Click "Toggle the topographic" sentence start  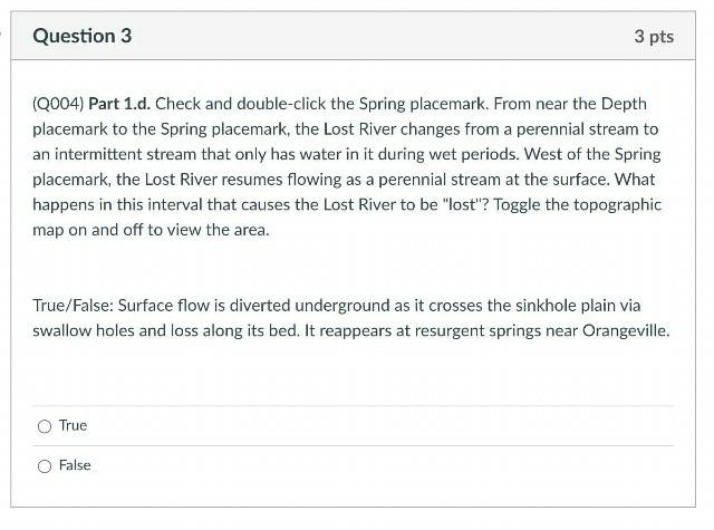pos(577,205)
